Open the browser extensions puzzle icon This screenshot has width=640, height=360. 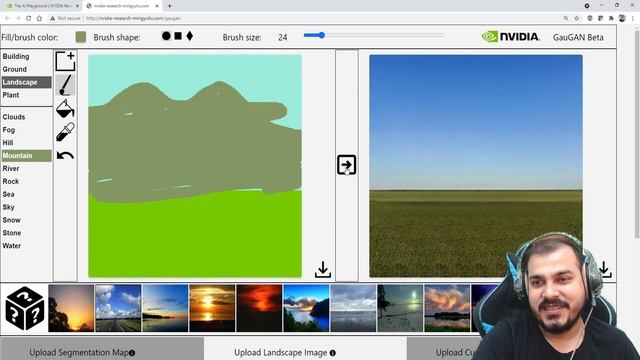click(x=611, y=18)
